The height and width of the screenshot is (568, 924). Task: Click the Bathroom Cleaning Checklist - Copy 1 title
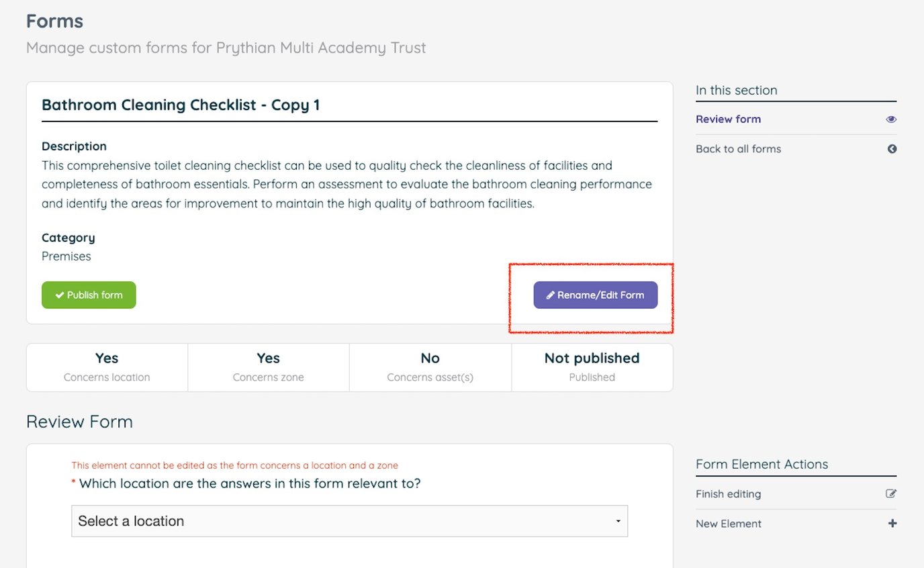point(181,105)
